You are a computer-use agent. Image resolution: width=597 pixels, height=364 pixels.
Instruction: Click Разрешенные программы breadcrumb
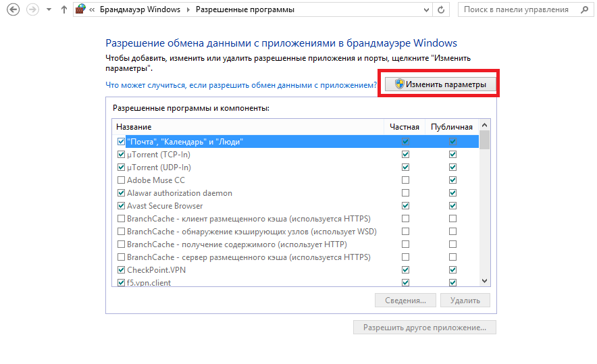tap(245, 9)
